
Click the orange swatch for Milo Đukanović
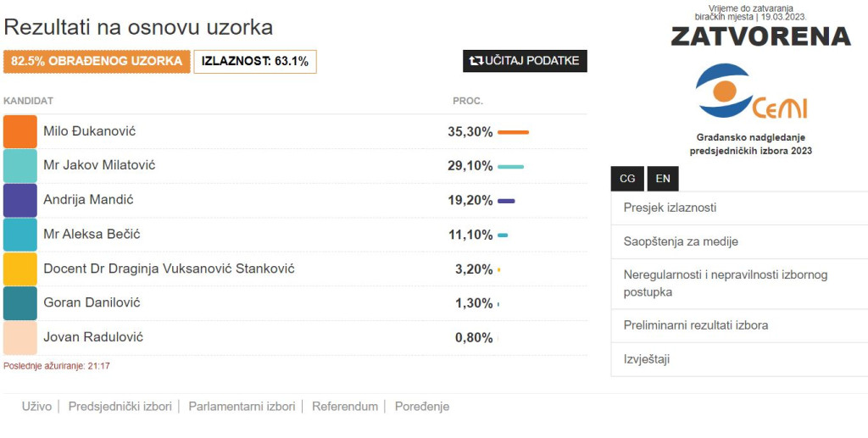pyautogui.click(x=20, y=131)
